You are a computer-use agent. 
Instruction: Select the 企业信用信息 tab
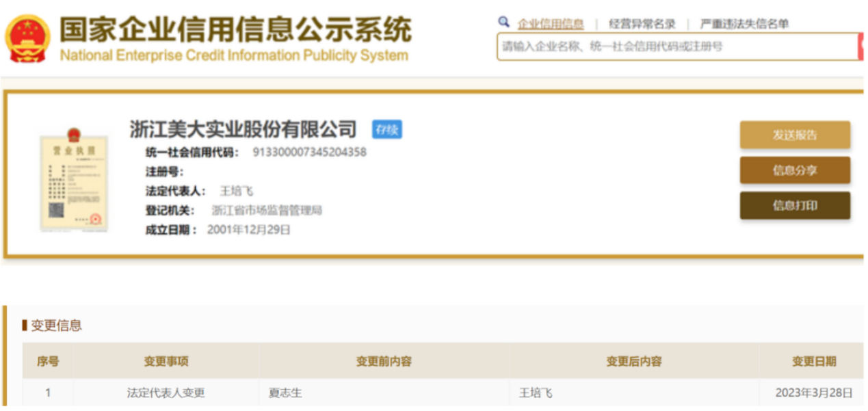551,24
